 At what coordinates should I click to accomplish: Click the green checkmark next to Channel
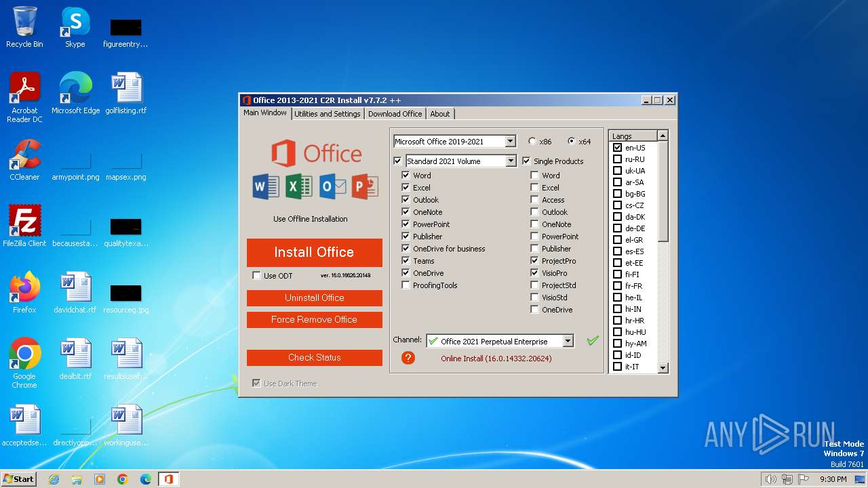(x=593, y=341)
